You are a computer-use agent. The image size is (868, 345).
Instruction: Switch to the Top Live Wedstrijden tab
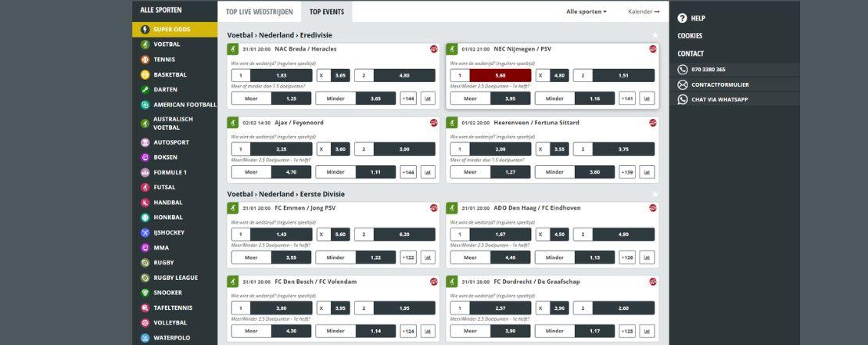pos(259,12)
